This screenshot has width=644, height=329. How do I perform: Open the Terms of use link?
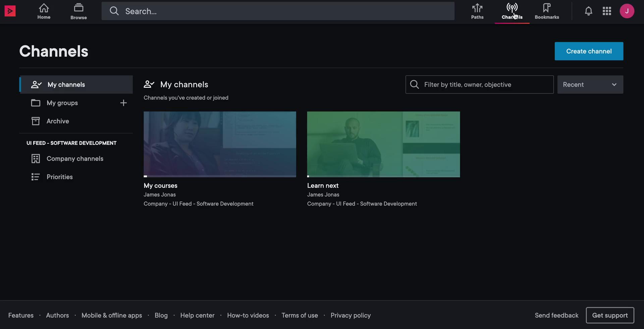[x=300, y=315]
